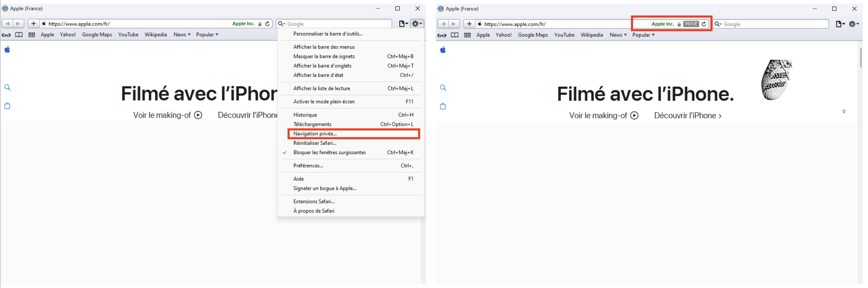Click Apple bookmark in right window bar
The height and width of the screenshot is (288, 868).
tap(483, 35)
